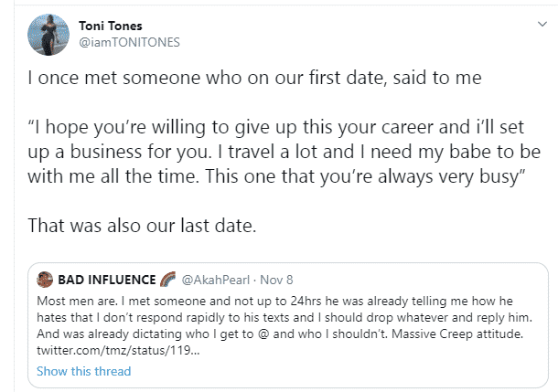Viewport: 558px width, 392px height.
Task: Open the quoted tweet card body text
Action: pyautogui.click(x=284, y=325)
